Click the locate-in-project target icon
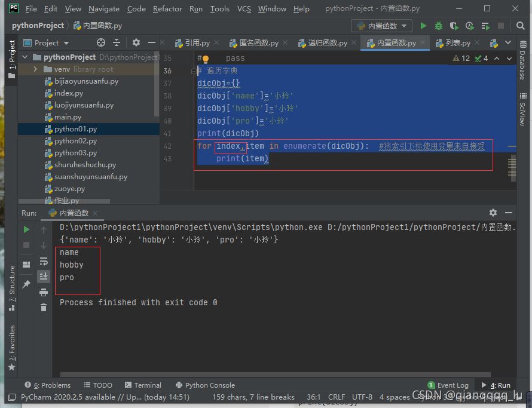This screenshot has height=408, width=532. [x=101, y=43]
